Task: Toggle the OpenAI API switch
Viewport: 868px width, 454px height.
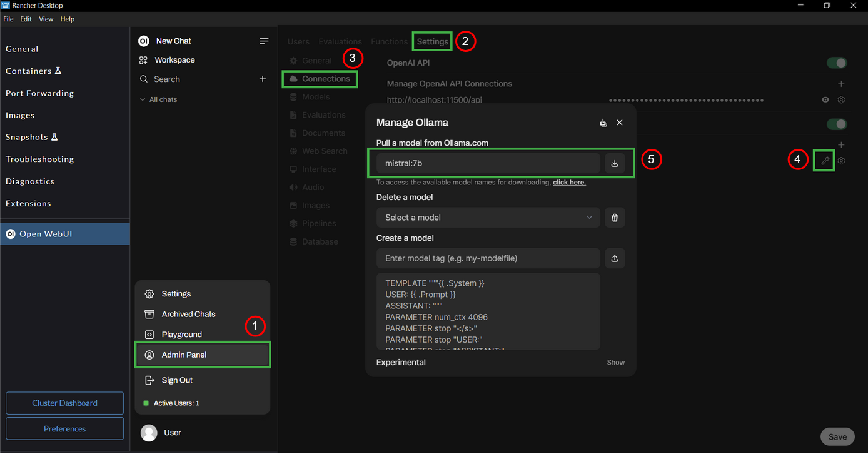Action: coord(837,63)
